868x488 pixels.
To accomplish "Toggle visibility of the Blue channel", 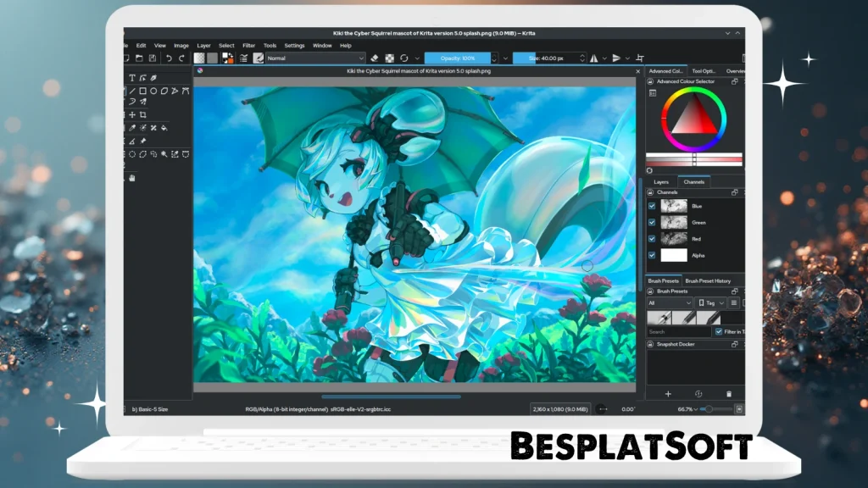I will coord(651,205).
